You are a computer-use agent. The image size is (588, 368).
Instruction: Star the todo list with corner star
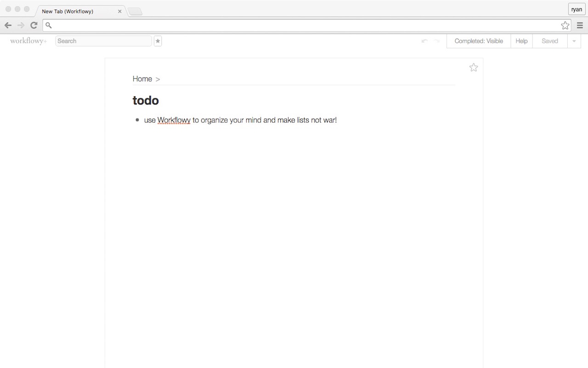[x=474, y=68]
